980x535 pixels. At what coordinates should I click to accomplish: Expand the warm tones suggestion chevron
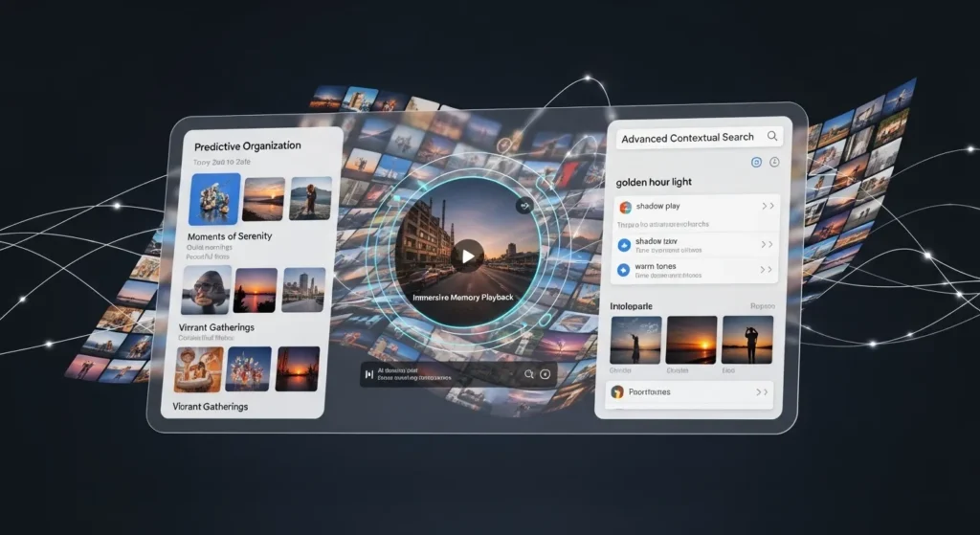[x=767, y=270]
